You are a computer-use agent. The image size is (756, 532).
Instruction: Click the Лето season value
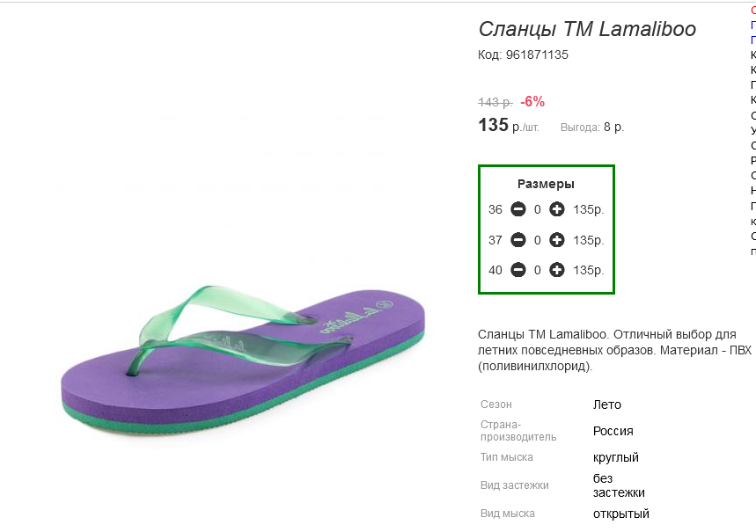[x=607, y=404]
